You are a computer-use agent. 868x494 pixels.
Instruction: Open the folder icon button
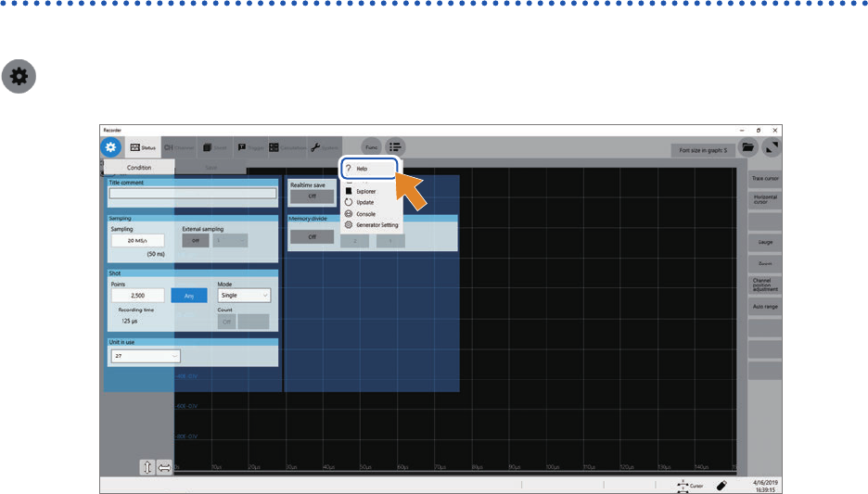(x=747, y=147)
